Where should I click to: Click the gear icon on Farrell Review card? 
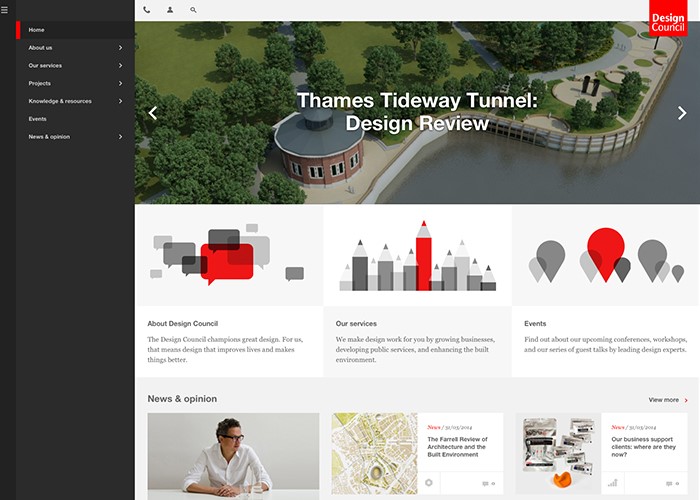pos(429,483)
